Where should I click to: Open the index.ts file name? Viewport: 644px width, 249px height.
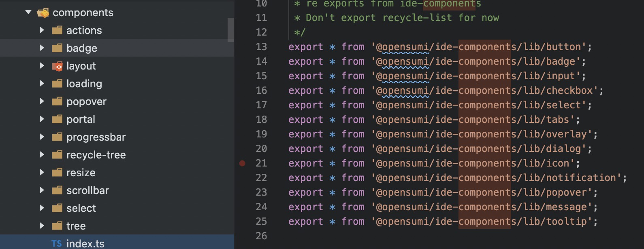[x=85, y=244]
